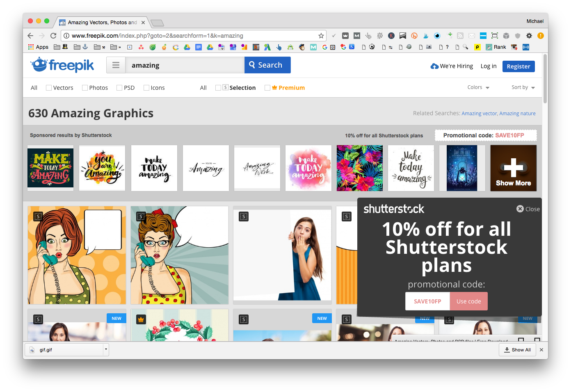
Task: Enable the PSD filter checkbox
Action: (x=119, y=88)
